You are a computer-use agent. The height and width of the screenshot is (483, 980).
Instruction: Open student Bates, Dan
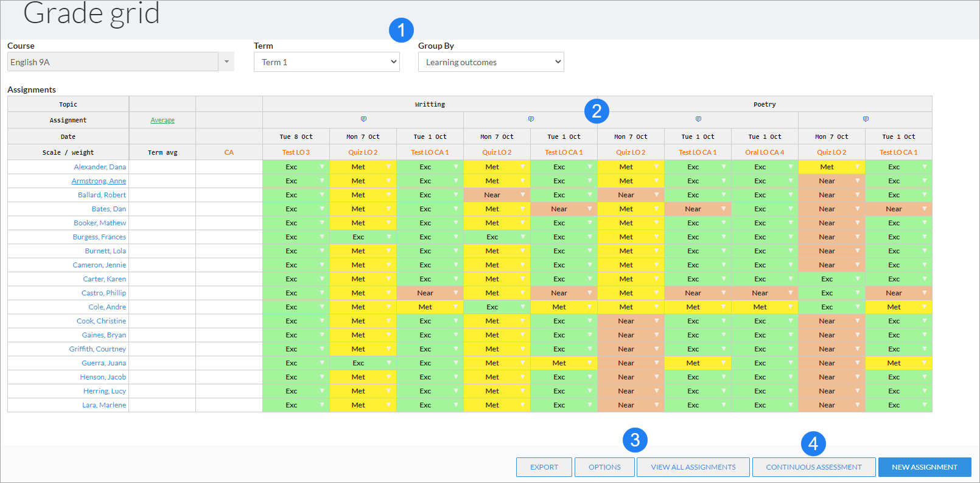[109, 209]
